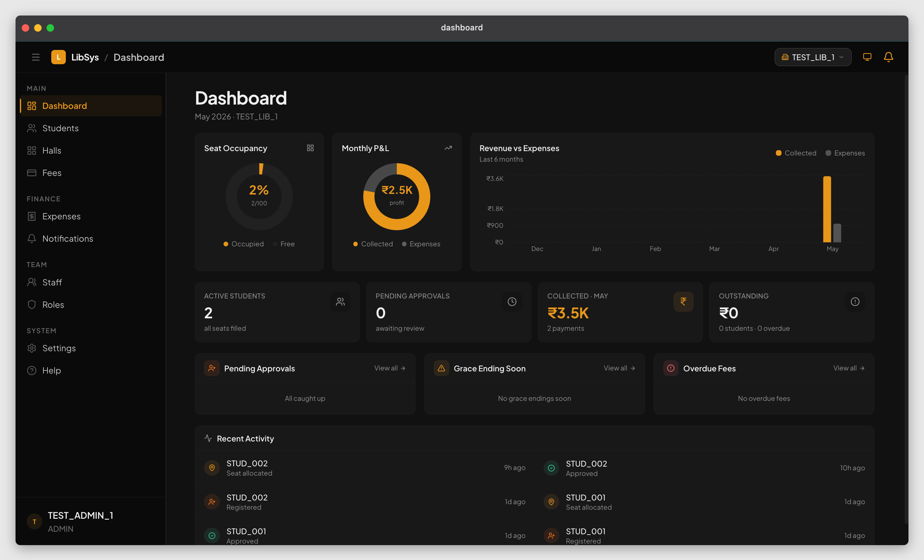Click the May 2026 · TEST_LIB_1 subtitle
The image size is (924, 560).
click(x=236, y=117)
